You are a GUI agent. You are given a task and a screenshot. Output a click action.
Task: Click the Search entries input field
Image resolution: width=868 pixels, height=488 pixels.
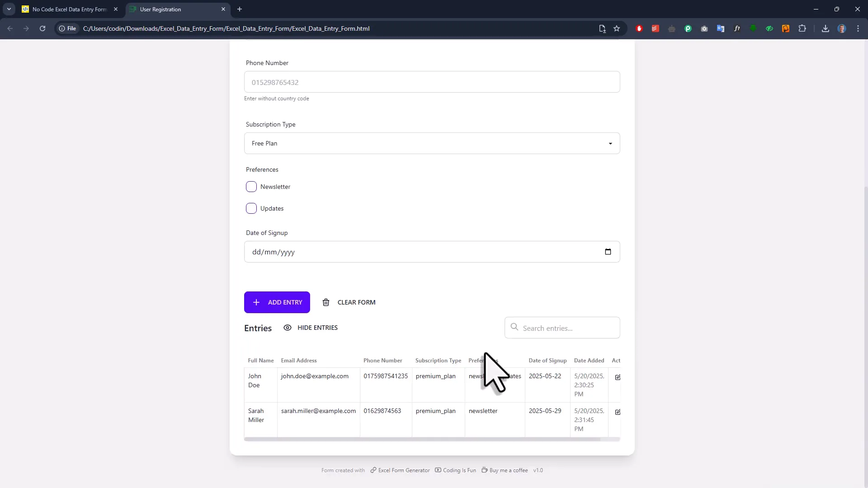click(x=562, y=328)
